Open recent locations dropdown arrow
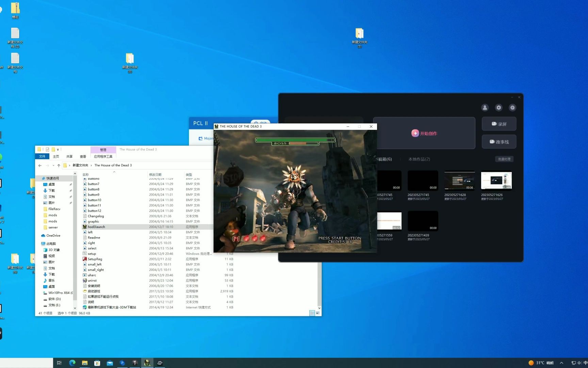Image resolution: width=588 pixels, height=368 pixels. 53,165
